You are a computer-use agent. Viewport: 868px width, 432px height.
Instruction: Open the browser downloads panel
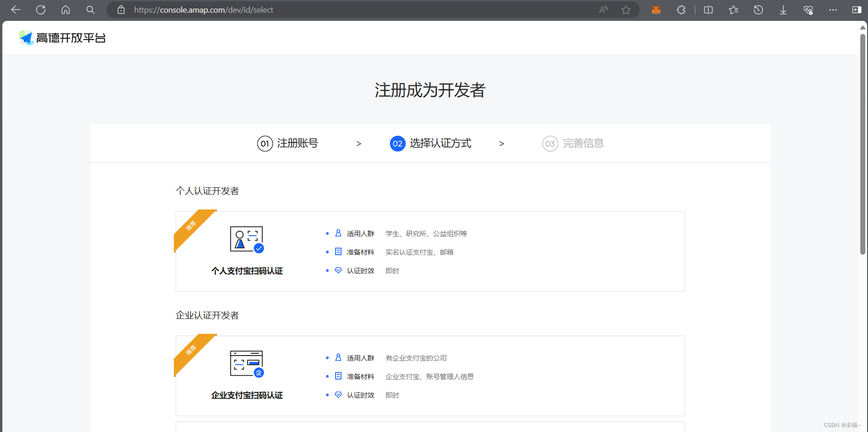click(x=783, y=9)
